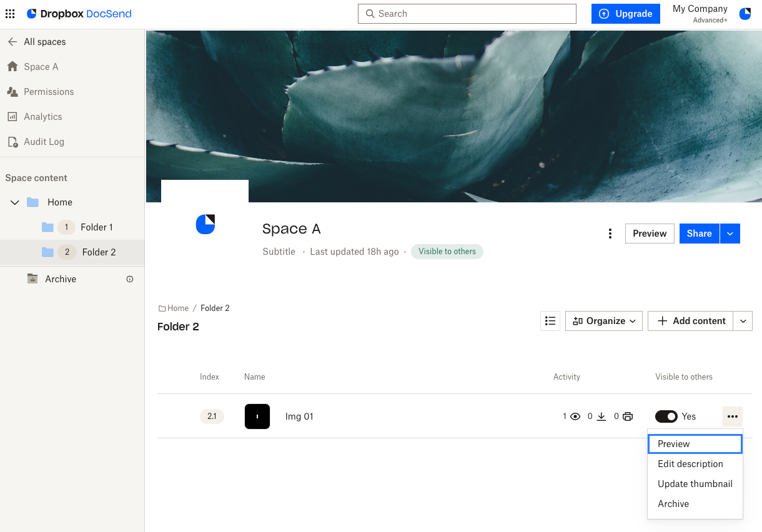Screen dimensions: 762x532
Task: Open the Organize dropdown
Action: [603, 320]
